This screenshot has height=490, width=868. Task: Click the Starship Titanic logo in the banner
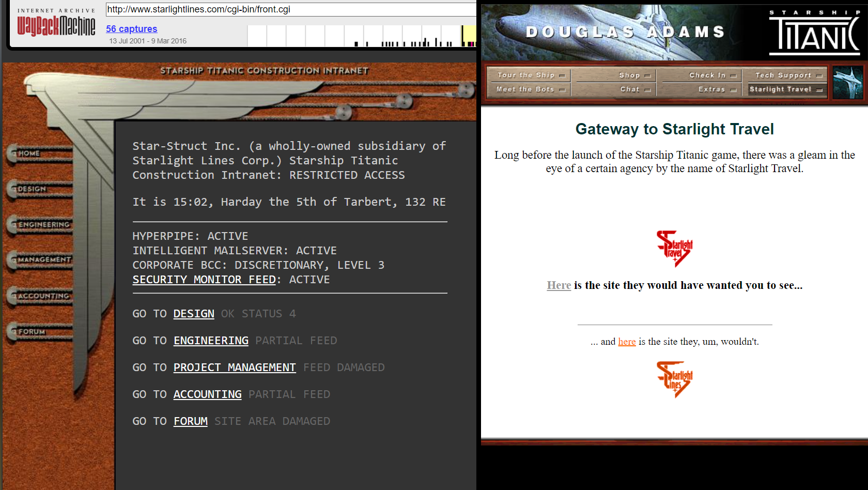[814, 33]
